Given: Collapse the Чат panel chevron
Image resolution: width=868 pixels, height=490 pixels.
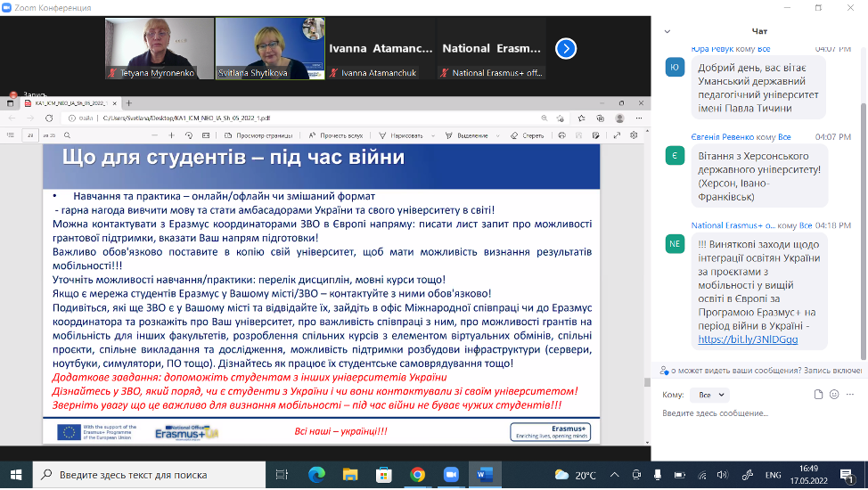Looking at the screenshot, I should (667, 31).
